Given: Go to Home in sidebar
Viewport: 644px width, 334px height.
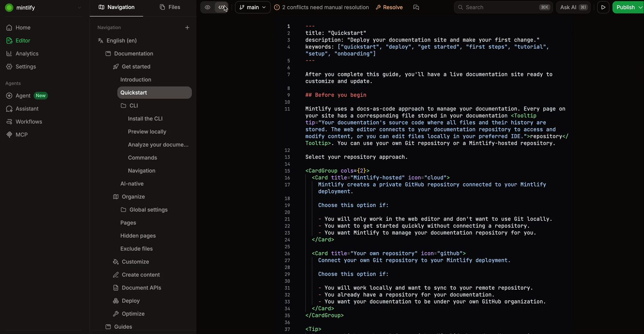Looking at the screenshot, I should pos(23,27).
